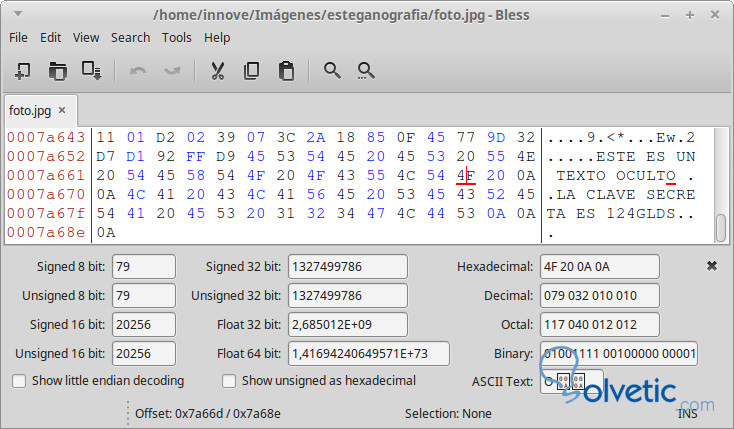Close the foto.jpg tab with its x
Viewport: 734px width, 429px height.
pyautogui.click(x=62, y=111)
